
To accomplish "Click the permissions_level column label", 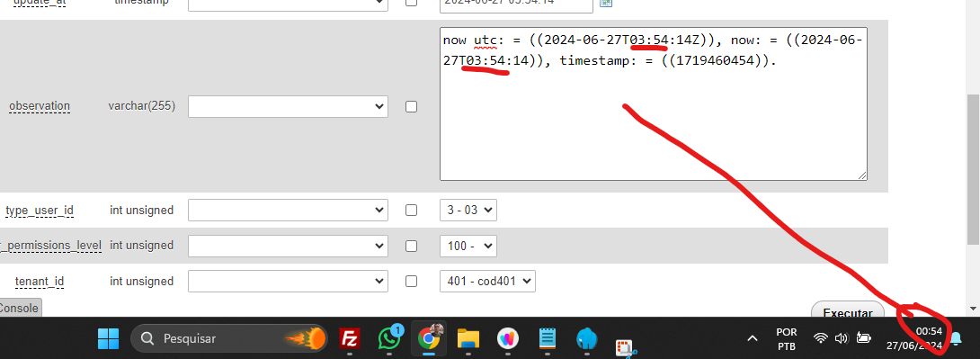I will click(x=50, y=245).
